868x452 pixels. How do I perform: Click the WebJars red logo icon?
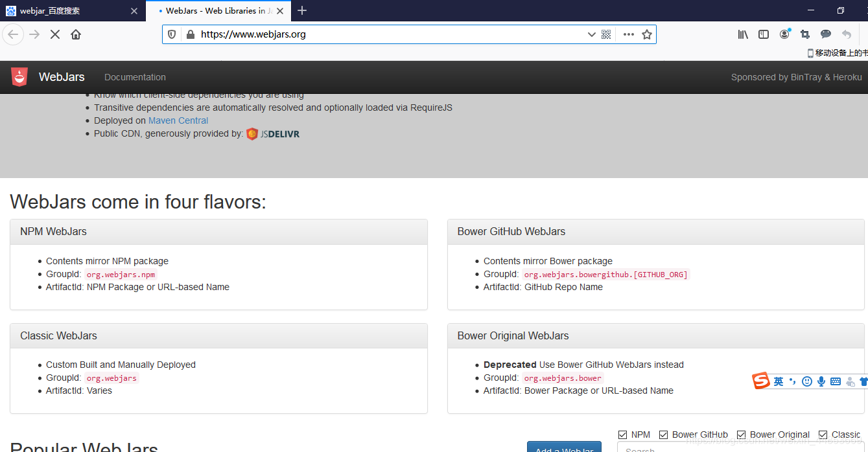point(19,77)
